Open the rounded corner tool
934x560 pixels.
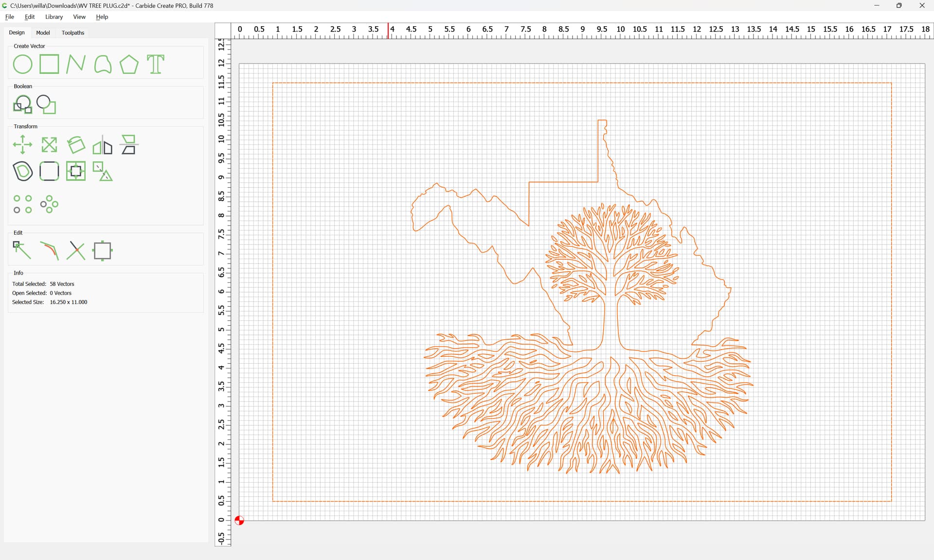pos(49,171)
